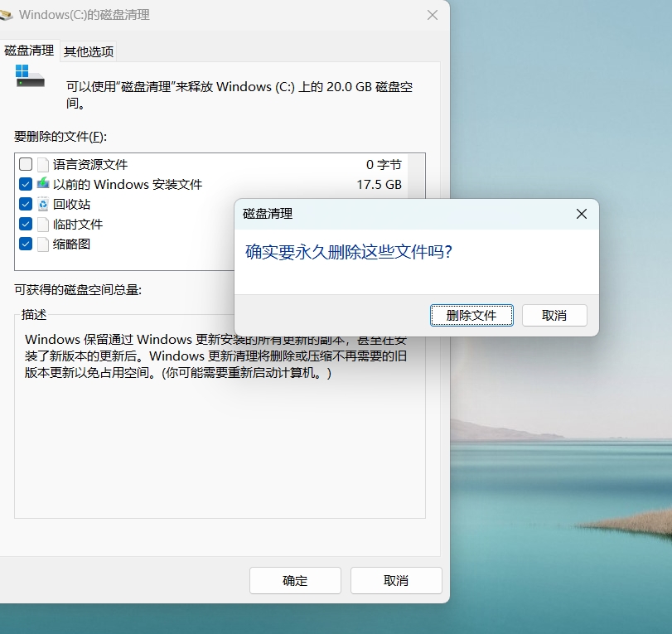The width and height of the screenshot is (672, 634).
Task: Click the icon for 以前的 Windows 安装文件
Action: click(43, 184)
